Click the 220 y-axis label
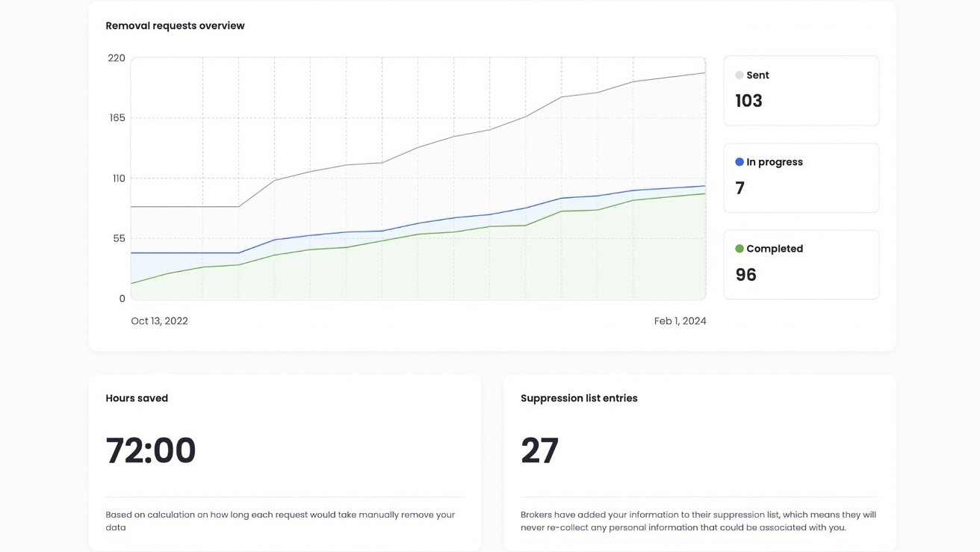The width and height of the screenshot is (980, 552). (x=117, y=58)
